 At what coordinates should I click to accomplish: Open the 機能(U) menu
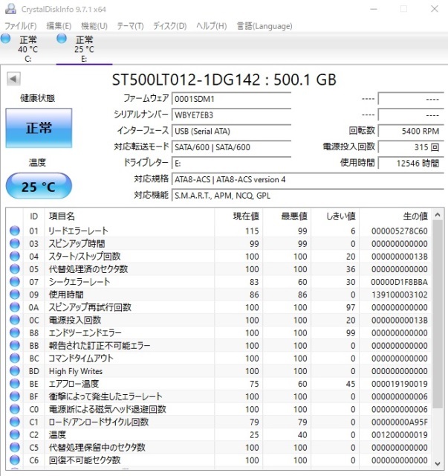(x=94, y=26)
